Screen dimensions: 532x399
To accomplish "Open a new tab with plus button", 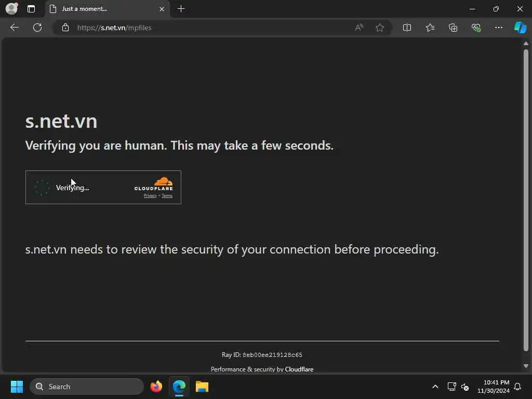I will [181, 9].
